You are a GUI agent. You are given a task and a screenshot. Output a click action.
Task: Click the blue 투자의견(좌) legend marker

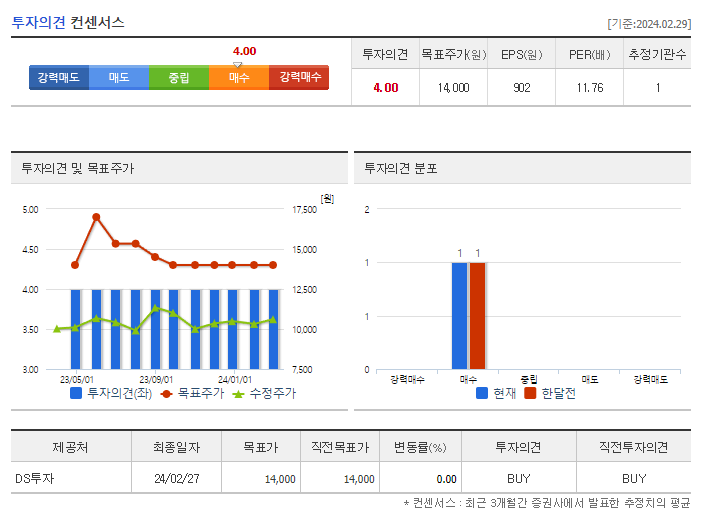(x=76, y=393)
